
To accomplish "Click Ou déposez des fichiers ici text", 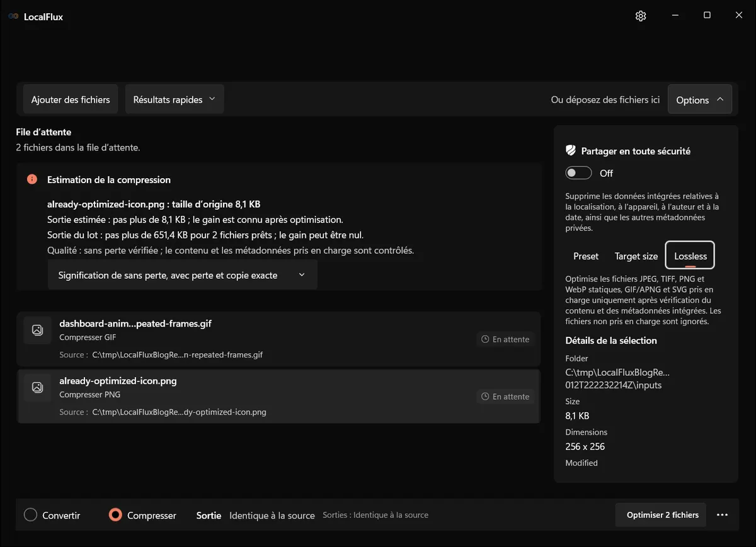I will [605, 99].
